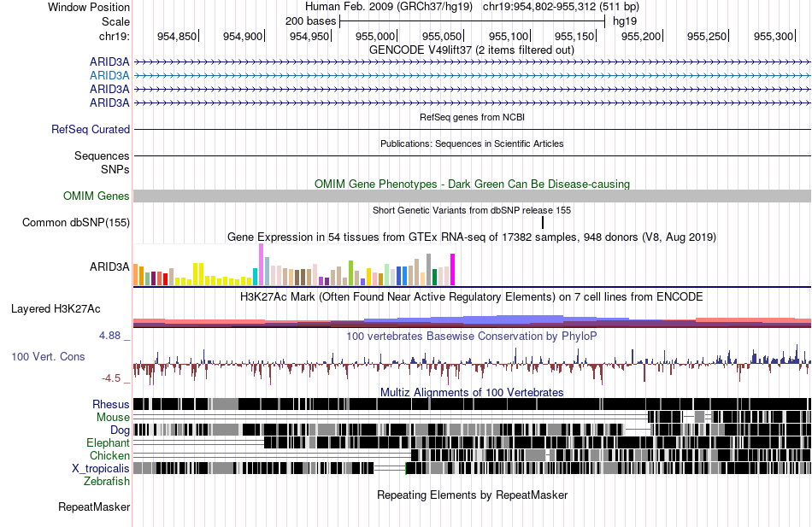812x527 pixels.
Task: Select the Elephant alignment label
Action: coord(108,443)
